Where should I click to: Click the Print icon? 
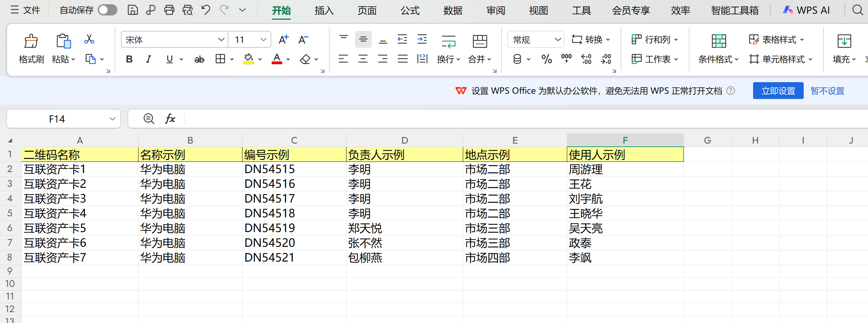coord(169,10)
